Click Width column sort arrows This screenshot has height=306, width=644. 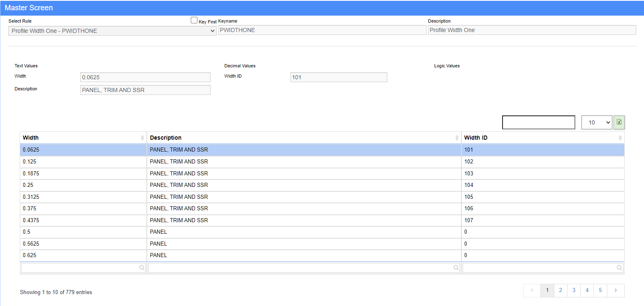click(x=142, y=138)
